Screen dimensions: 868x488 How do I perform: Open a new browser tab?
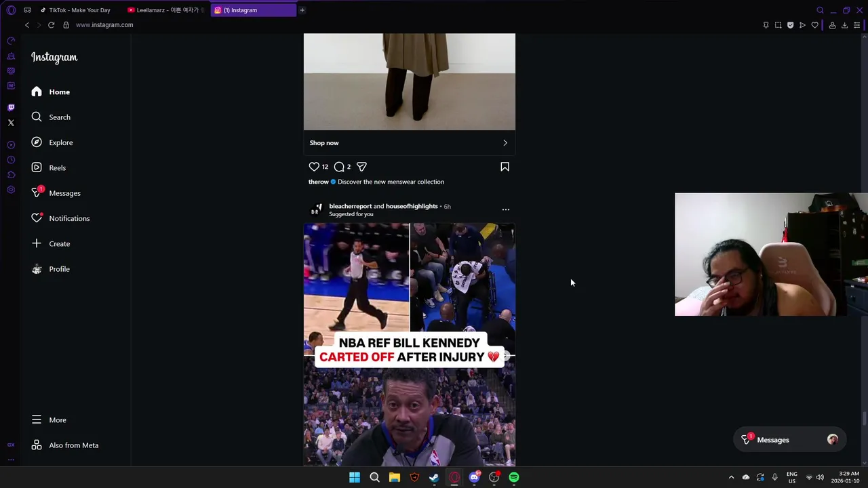302,10
